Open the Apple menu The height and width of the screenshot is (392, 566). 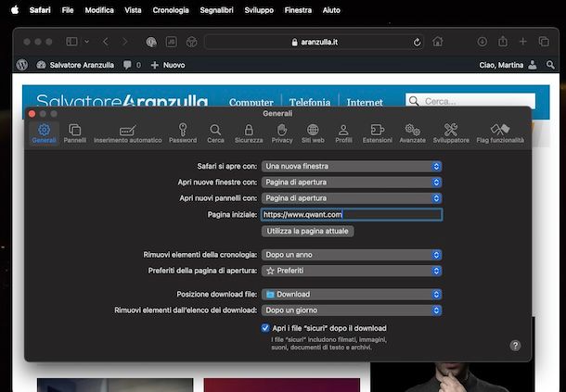(x=15, y=10)
